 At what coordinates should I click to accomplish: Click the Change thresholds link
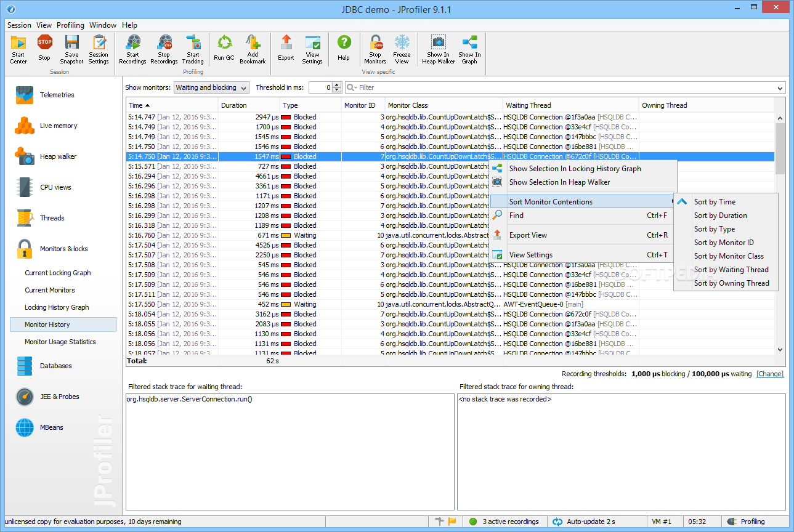770,374
